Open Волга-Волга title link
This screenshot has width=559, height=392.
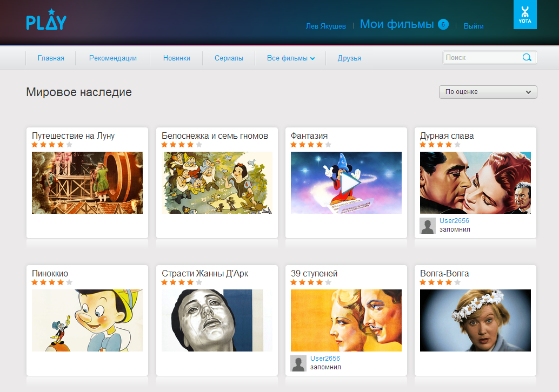[444, 273]
